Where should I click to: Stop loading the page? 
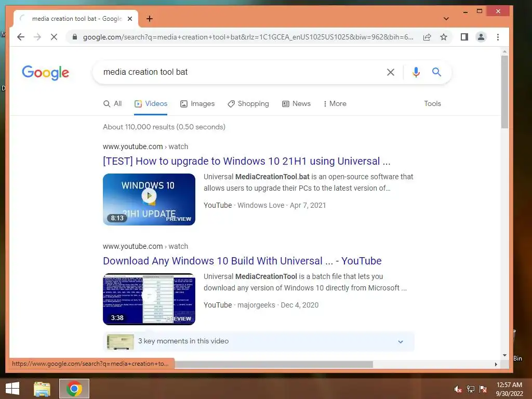[54, 37]
